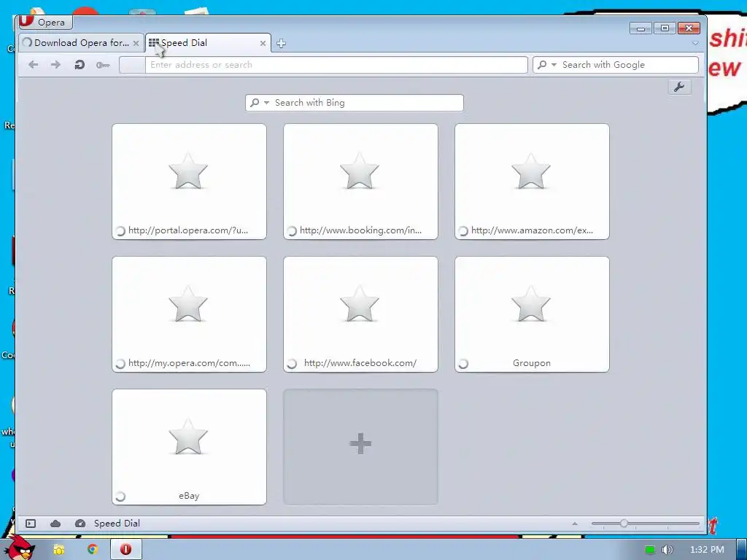This screenshot has width=747, height=560.
Task: Open the amazon.com speed dial
Action: [x=532, y=182]
